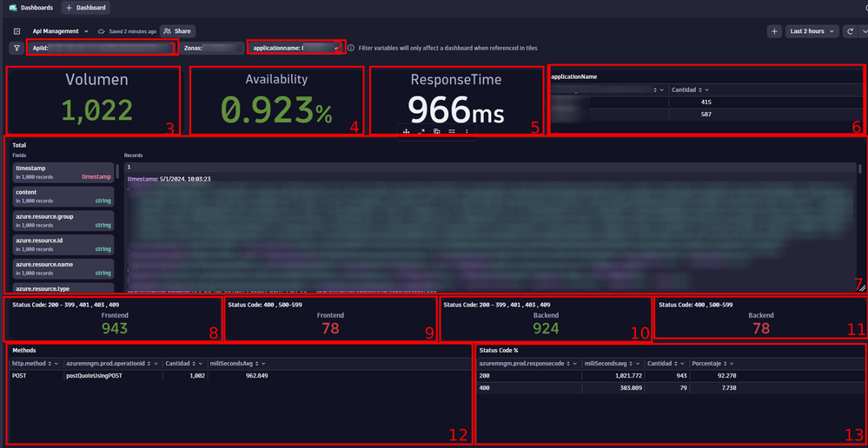Click the move icon on ResponseTime tile
The height and width of the screenshot is (448, 868).
point(407,131)
